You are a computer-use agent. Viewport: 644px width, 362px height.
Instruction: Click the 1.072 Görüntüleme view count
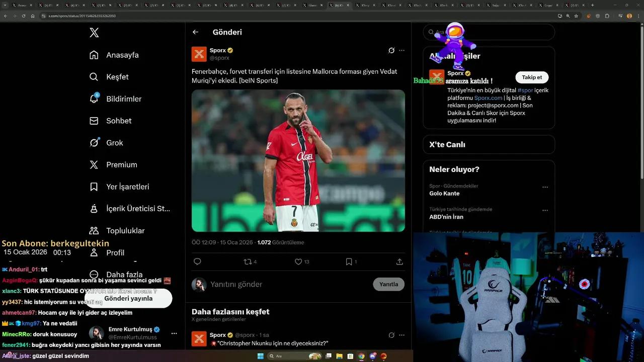(x=280, y=242)
